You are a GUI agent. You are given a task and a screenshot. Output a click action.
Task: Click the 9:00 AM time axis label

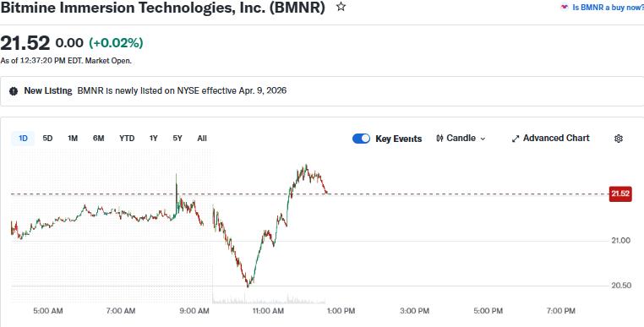tap(194, 311)
